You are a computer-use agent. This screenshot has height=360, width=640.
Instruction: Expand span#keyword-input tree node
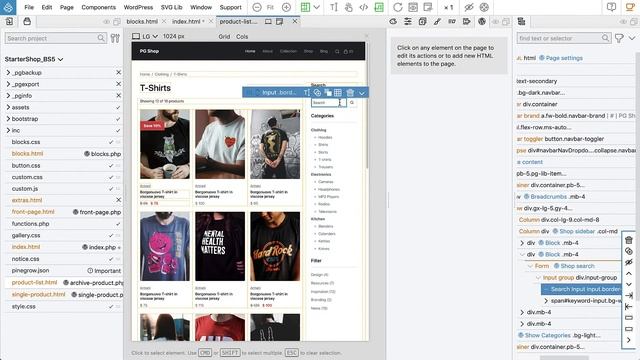pos(546,301)
